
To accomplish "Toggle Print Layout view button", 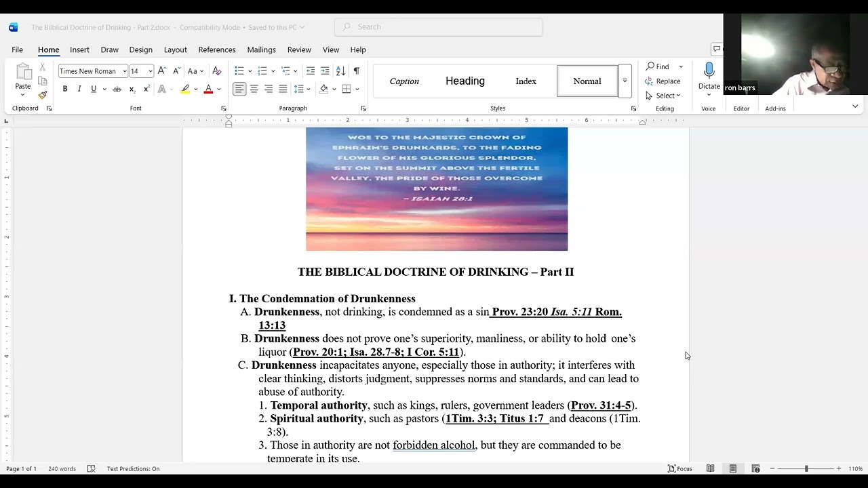I will pos(733,468).
